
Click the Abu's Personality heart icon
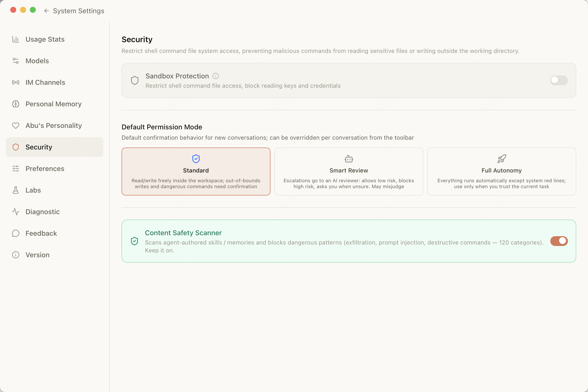(15, 125)
